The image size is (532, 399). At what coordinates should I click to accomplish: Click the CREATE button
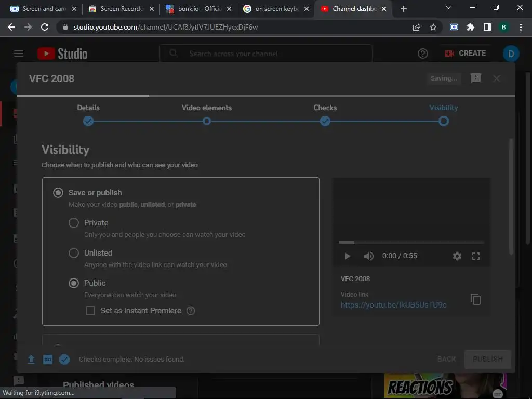point(465,54)
